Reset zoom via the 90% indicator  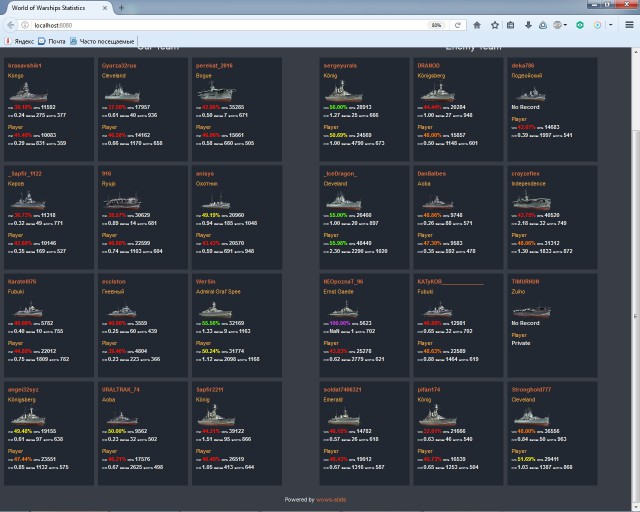click(x=436, y=25)
